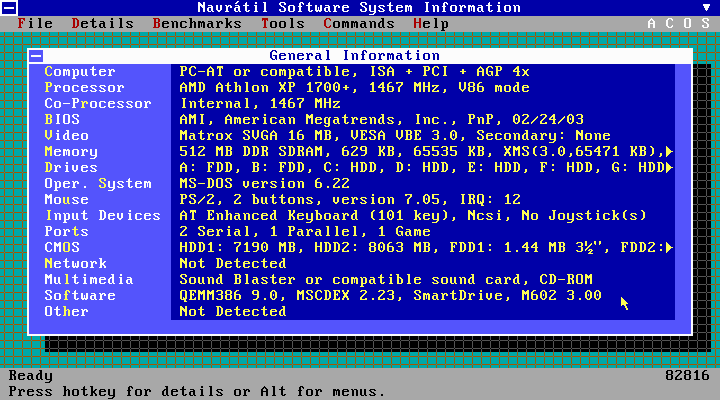Select the BIOS category
The height and width of the screenshot is (400, 720).
(x=62, y=119)
